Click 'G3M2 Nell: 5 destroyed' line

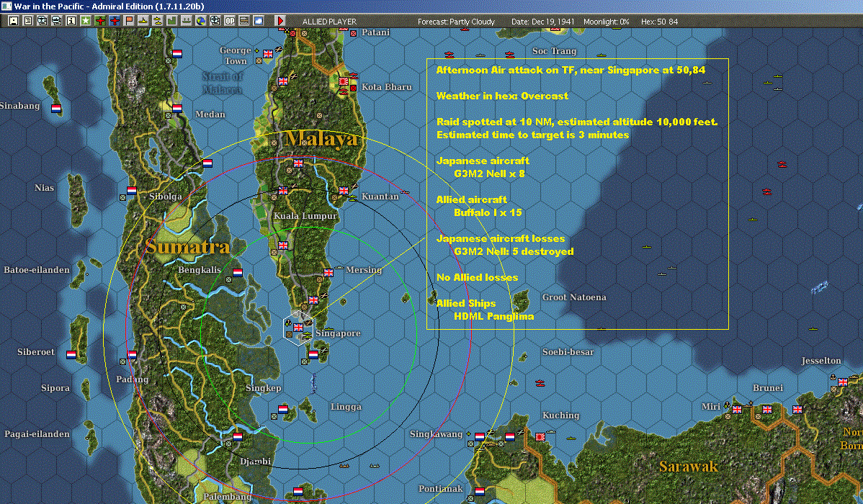(x=514, y=251)
